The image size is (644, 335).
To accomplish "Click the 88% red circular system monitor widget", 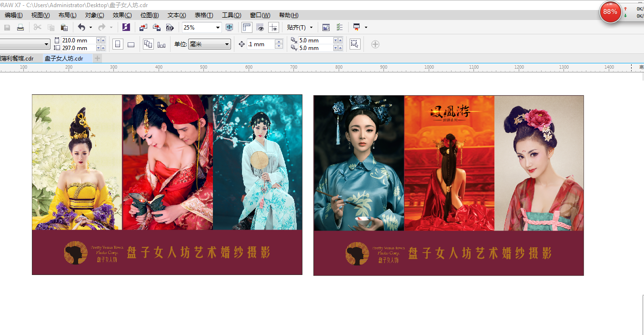I will click(610, 11).
